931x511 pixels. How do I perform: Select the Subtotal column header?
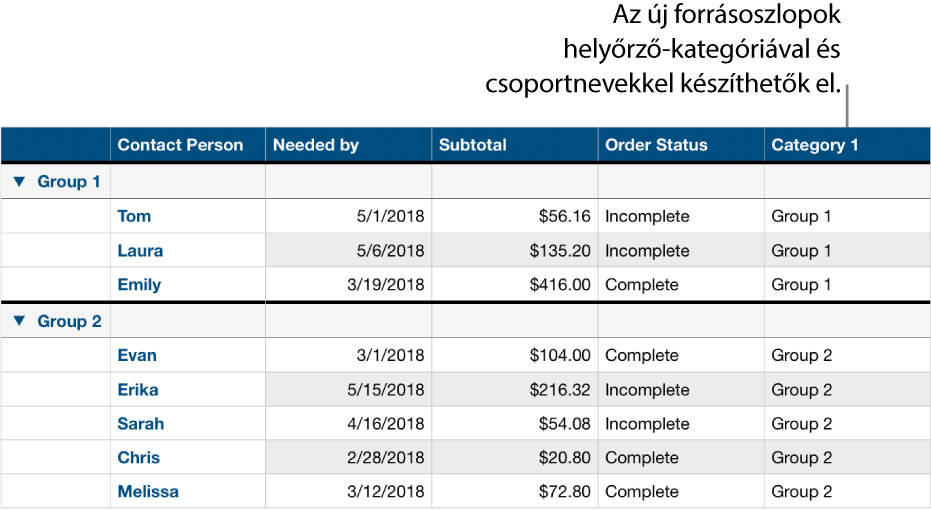tap(472, 145)
